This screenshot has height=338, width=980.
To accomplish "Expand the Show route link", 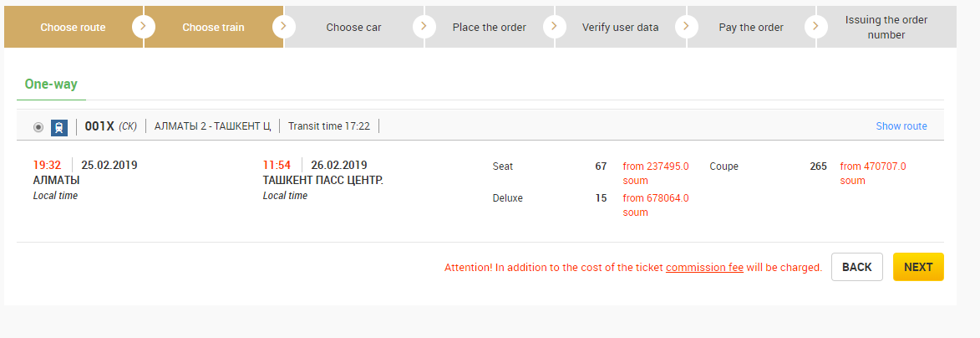I will tap(901, 126).
